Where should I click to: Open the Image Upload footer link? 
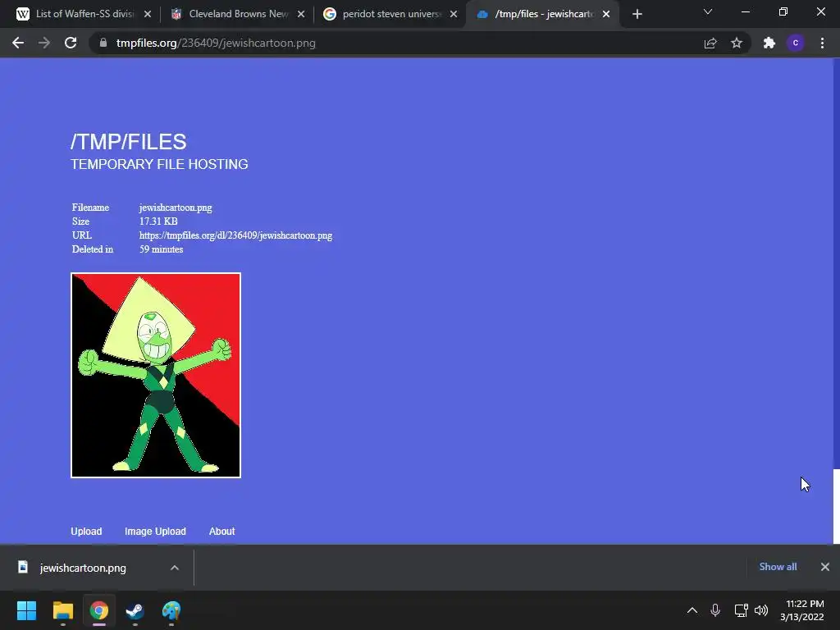pyautogui.click(x=155, y=532)
